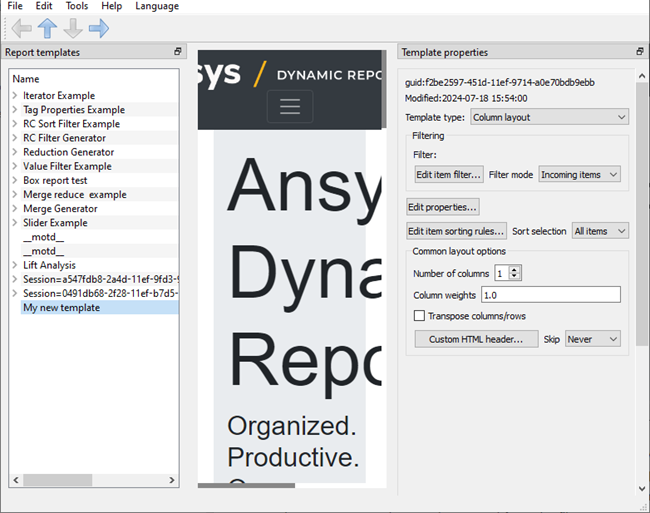Viewport: 650px width, 513px height.
Task: Open the Tools menu
Action: pyautogui.click(x=77, y=6)
